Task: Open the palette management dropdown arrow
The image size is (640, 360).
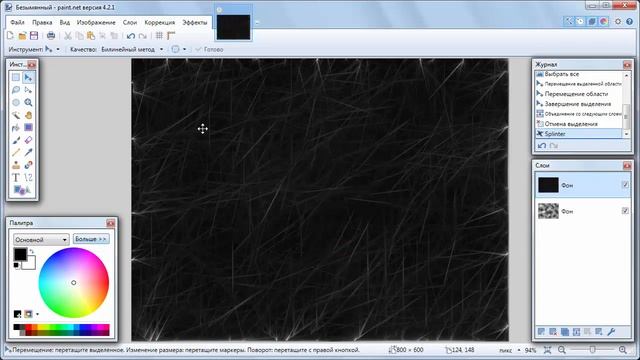Action: tap(37, 314)
